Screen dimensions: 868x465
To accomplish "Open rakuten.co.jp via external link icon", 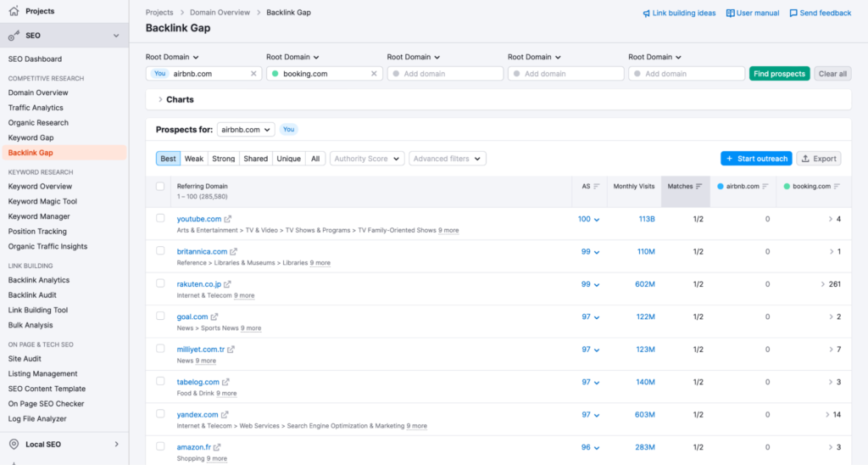I will (227, 284).
